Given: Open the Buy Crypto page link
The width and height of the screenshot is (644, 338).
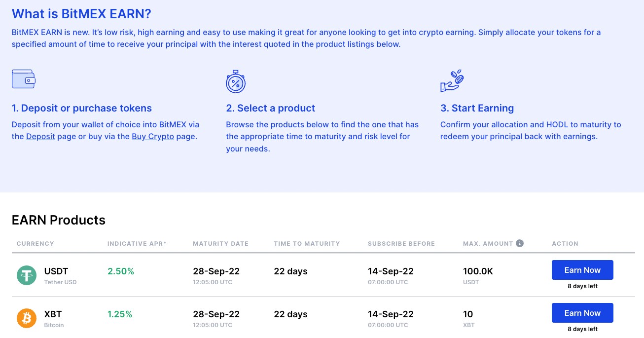Looking at the screenshot, I should point(153,136).
